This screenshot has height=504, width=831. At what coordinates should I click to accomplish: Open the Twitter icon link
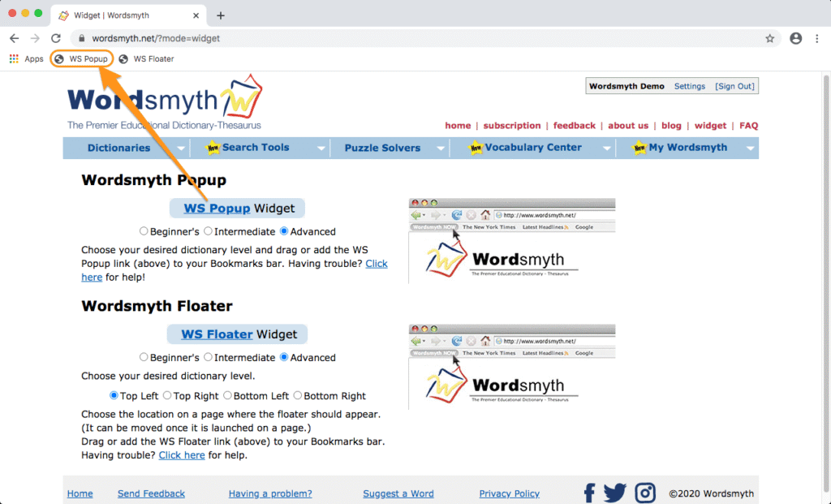615,493
